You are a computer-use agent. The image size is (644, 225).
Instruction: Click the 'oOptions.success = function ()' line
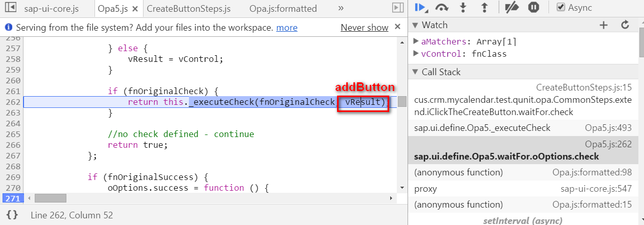[x=188, y=188]
